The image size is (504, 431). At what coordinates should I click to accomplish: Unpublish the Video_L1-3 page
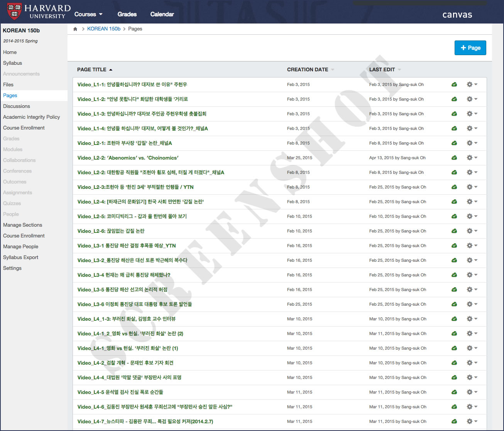(454, 114)
